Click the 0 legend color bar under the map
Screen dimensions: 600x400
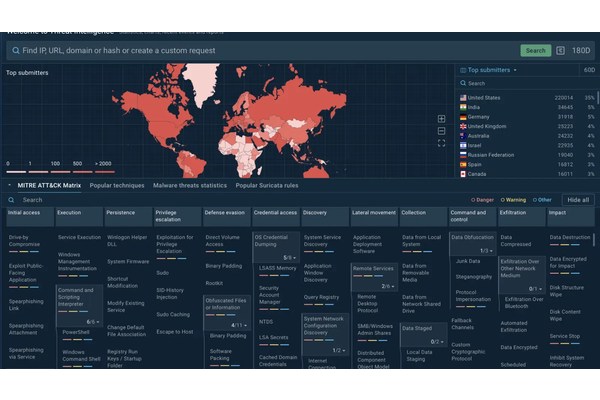pyautogui.click(x=16, y=172)
